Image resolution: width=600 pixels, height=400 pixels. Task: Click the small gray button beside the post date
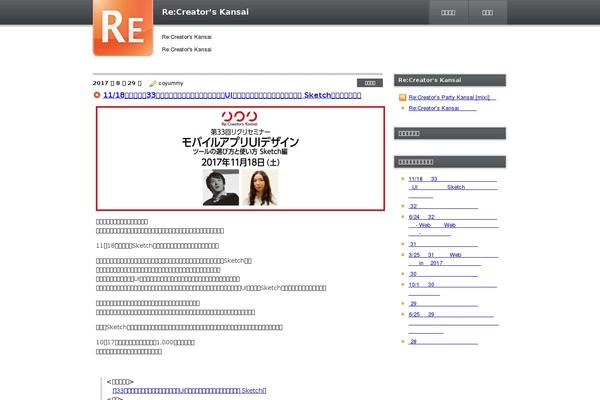coord(370,83)
